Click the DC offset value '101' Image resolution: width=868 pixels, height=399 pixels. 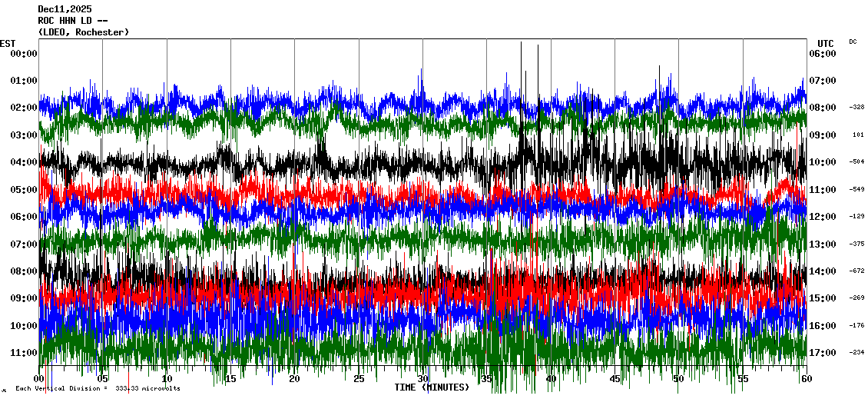(859, 135)
